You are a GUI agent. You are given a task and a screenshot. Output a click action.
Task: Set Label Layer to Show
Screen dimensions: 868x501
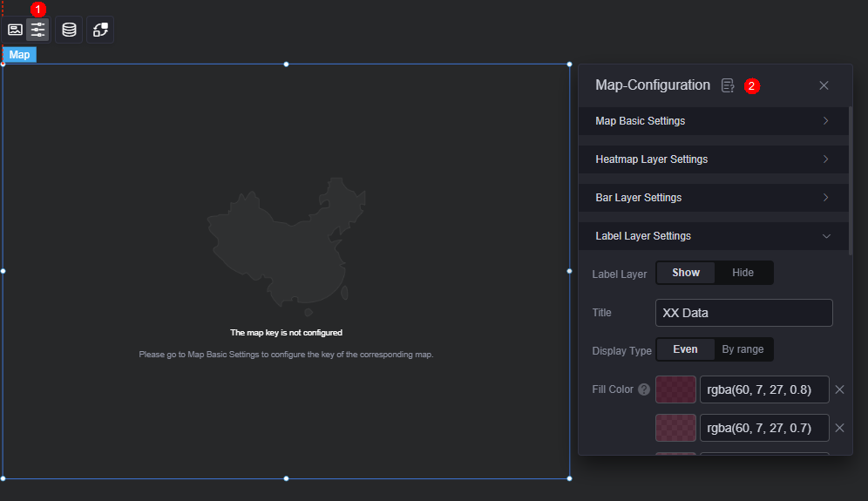(685, 273)
